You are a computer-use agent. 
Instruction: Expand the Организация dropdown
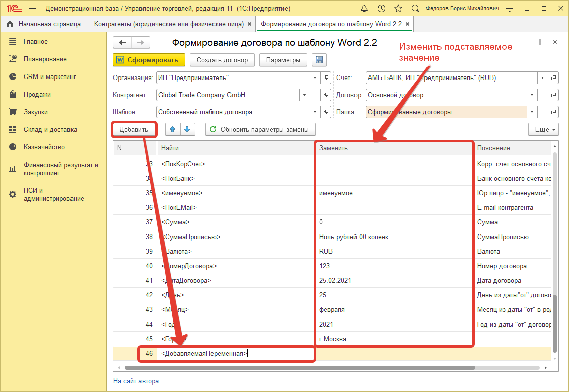click(x=315, y=78)
